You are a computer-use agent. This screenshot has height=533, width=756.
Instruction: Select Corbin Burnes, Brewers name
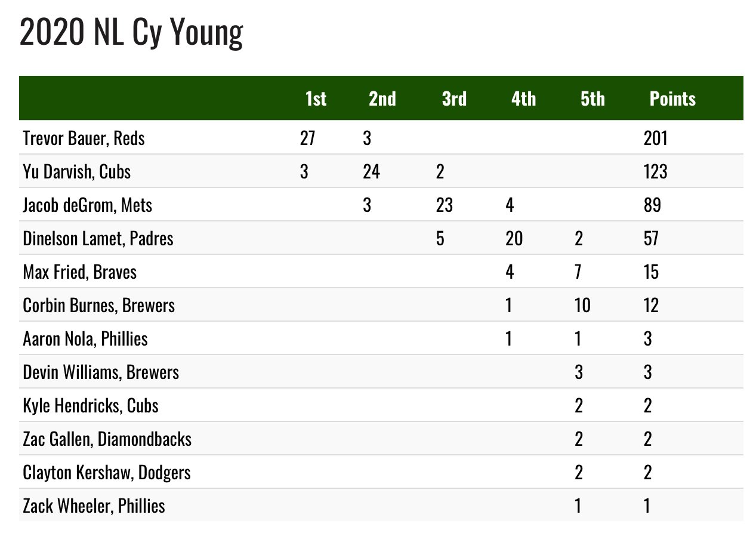coord(98,306)
